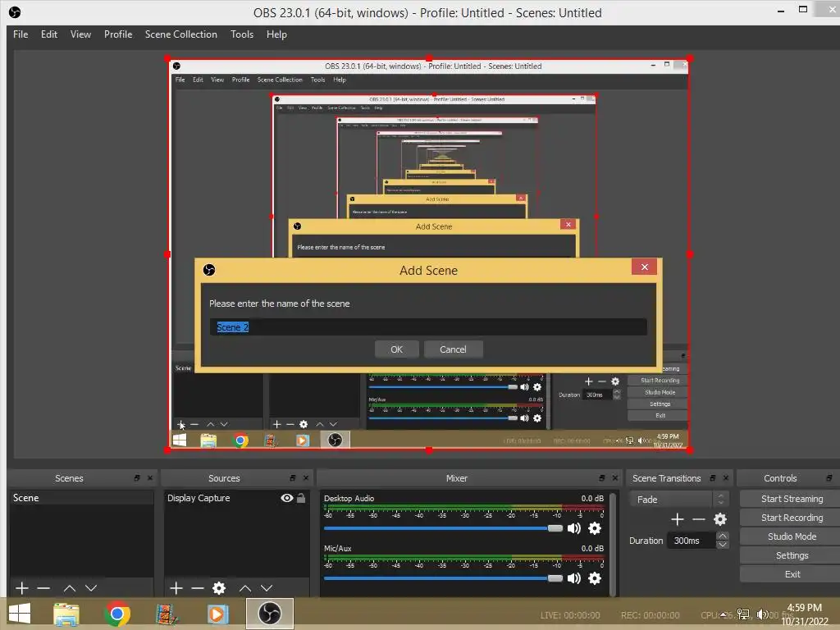840x630 pixels.
Task: Remove the selected source in the Sources panel
Action: [x=198, y=588]
